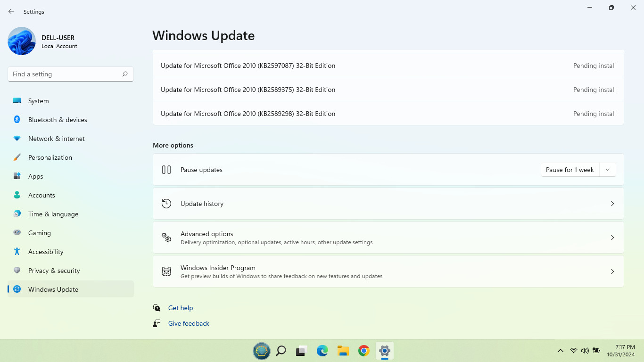Click the search magnifier in Find a setting
644x362 pixels.
click(x=125, y=74)
